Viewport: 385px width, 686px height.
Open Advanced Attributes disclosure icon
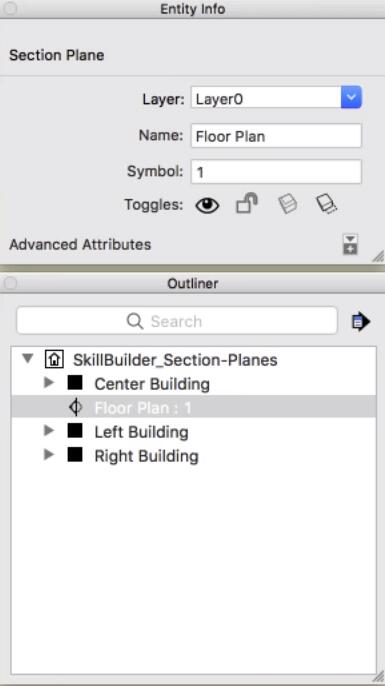tap(350, 244)
